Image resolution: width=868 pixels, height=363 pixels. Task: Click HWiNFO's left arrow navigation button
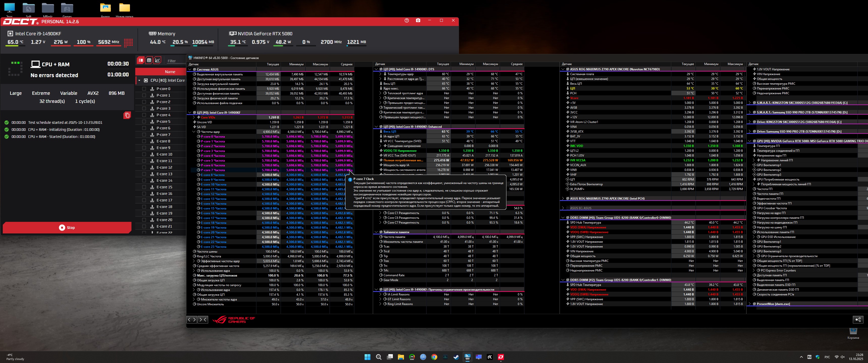(192, 320)
